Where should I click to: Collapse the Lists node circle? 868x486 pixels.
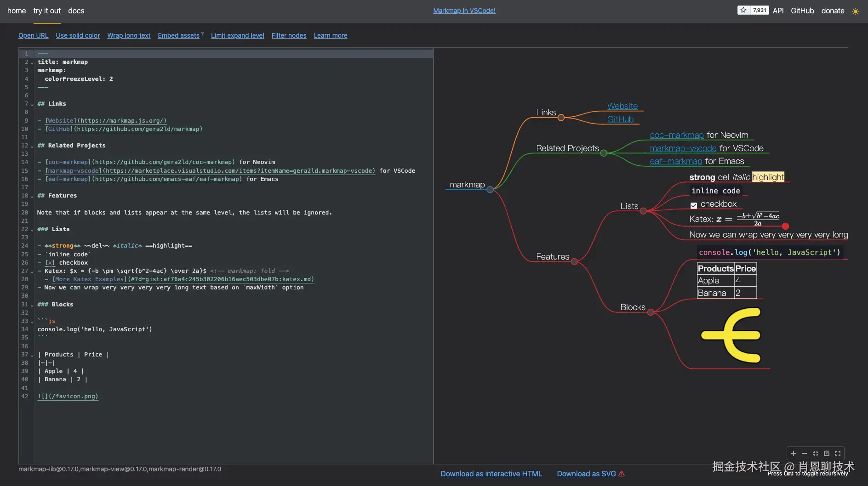coord(644,211)
